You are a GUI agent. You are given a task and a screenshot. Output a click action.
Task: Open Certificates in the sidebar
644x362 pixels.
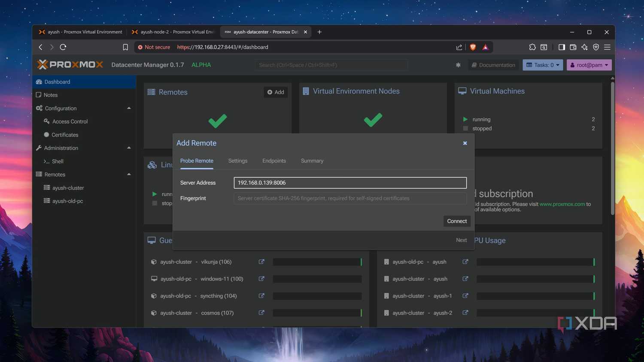pos(84,135)
